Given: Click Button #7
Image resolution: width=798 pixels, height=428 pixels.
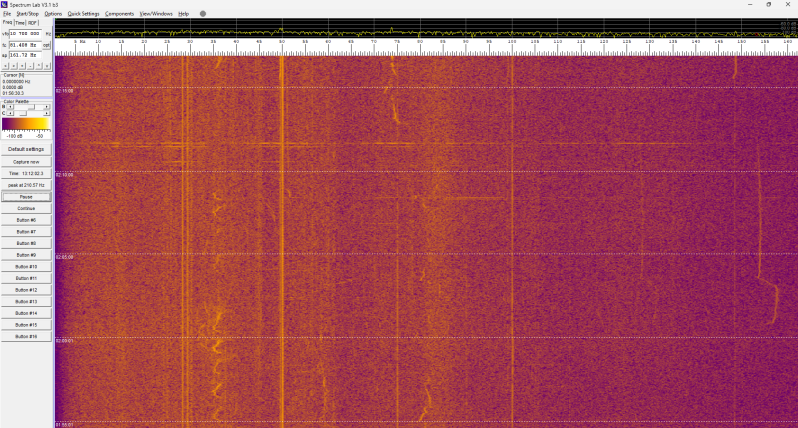Looking at the screenshot, I should pos(26,232).
